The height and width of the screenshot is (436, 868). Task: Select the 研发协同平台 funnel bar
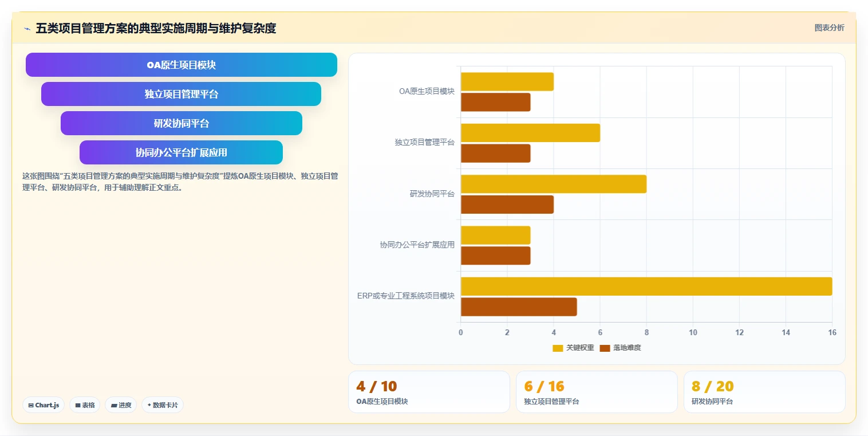click(x=182, y=123)
